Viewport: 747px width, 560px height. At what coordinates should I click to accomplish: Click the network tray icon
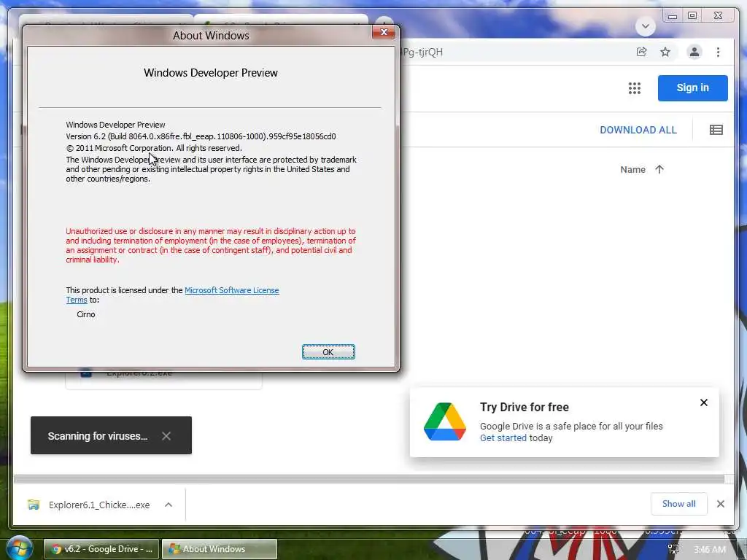(673, 550)
